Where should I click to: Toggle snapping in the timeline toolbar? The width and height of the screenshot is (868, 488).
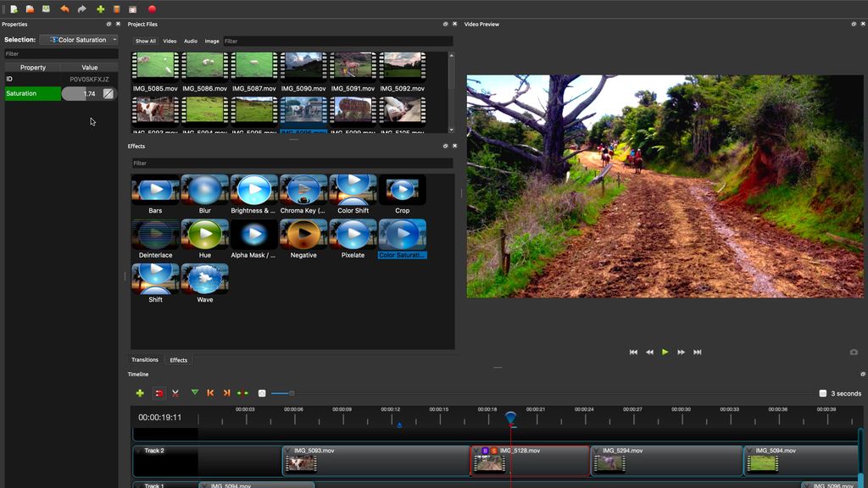(x=159, y=392)
